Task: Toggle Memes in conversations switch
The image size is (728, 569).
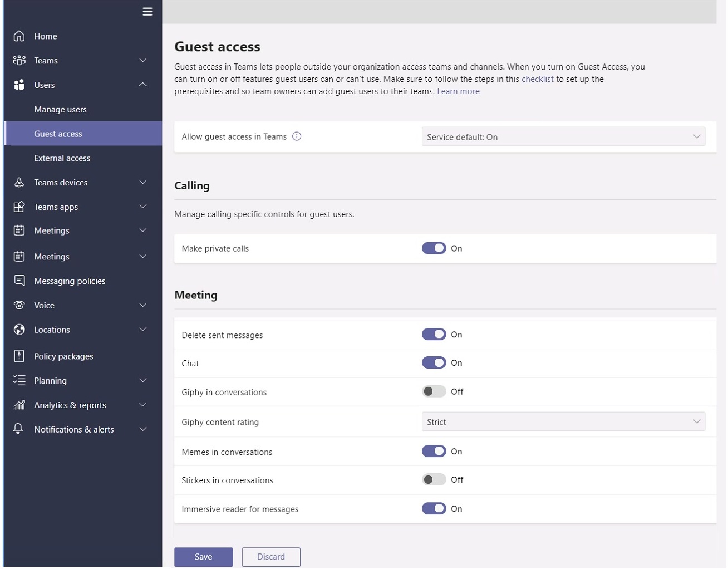Action: click(434, 452)
